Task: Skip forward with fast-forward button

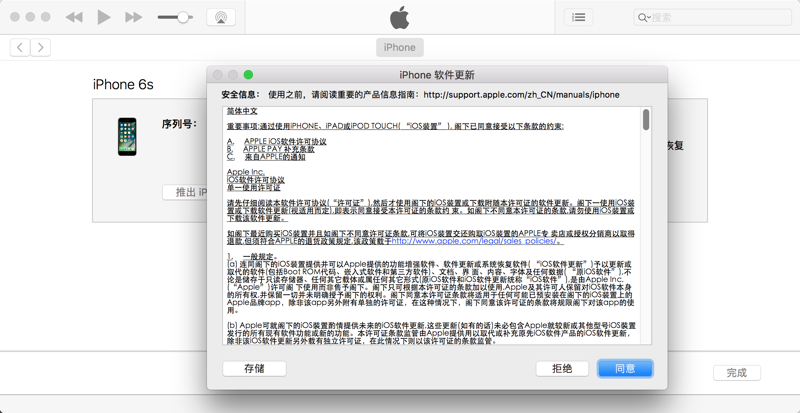Action: coord(133,17)
